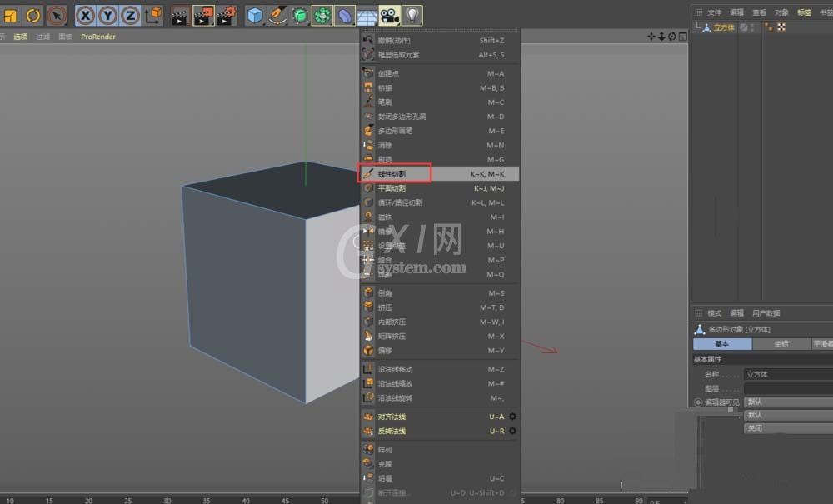
Task: Click the last-used tool cursor icon
Action: point(57,15)
